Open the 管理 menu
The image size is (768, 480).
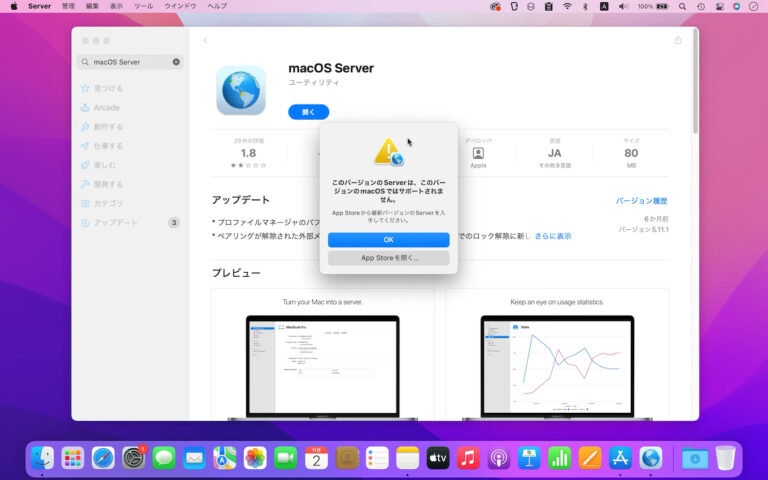[69, 6]
